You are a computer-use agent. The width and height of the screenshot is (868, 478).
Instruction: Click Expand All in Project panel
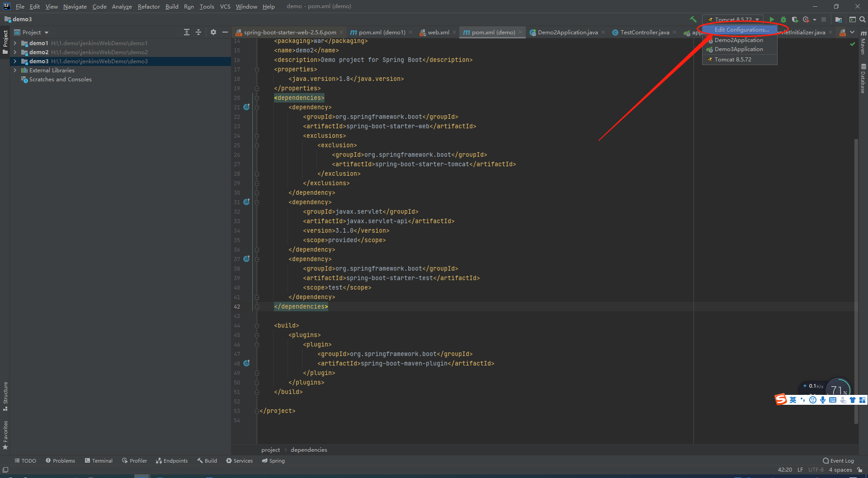coord(187,32)
